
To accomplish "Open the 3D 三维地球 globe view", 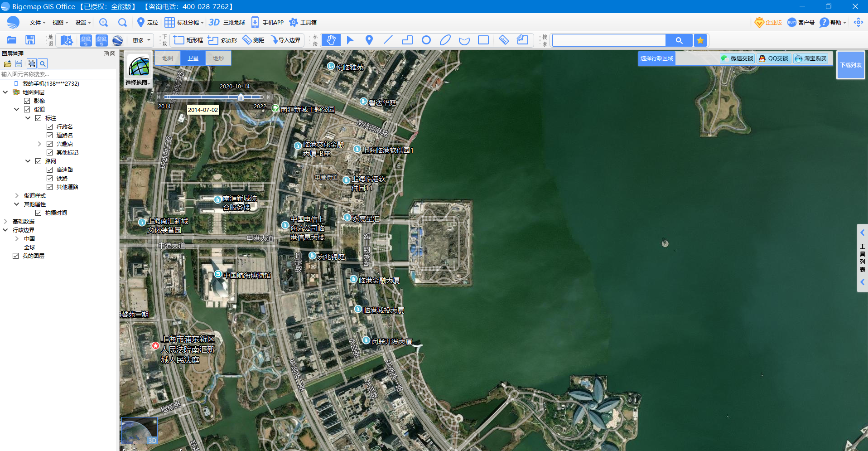I will (227, 23).
